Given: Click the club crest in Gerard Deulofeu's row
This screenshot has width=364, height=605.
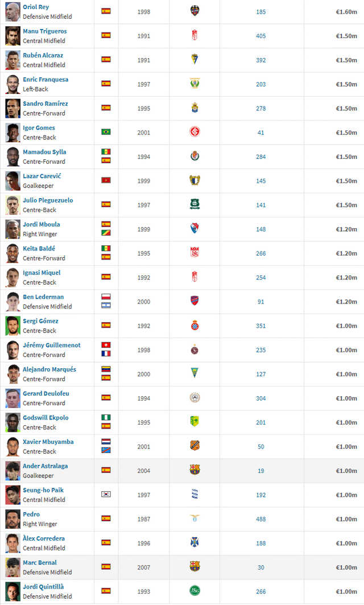Looking at the screenshot, I should click(x=195, y=397).
